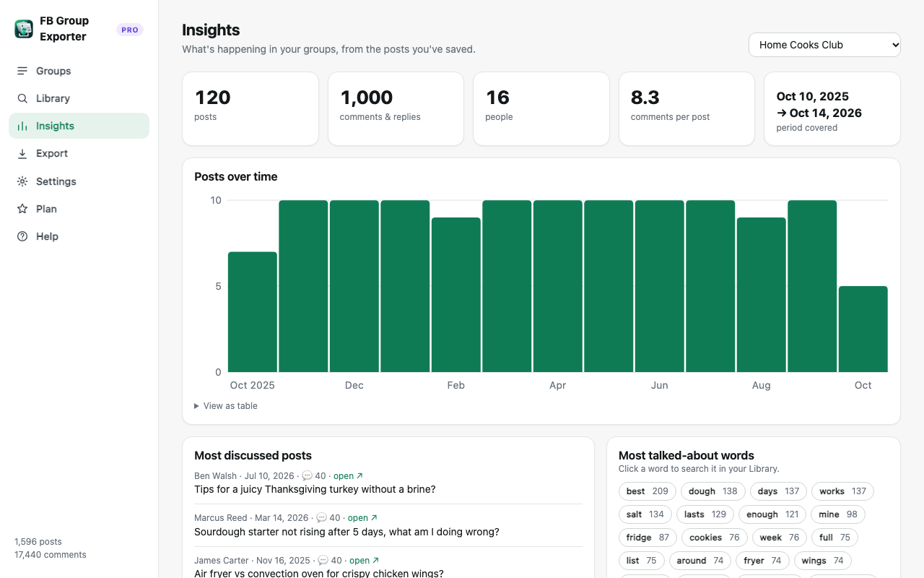
Task: Click the Insights bar-chart icon
Action: tap(22, 126)
